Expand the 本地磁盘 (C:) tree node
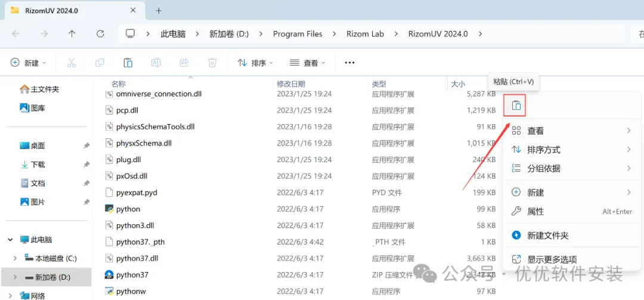The height and width of the screenshot is (300, 644). [15, 258]
